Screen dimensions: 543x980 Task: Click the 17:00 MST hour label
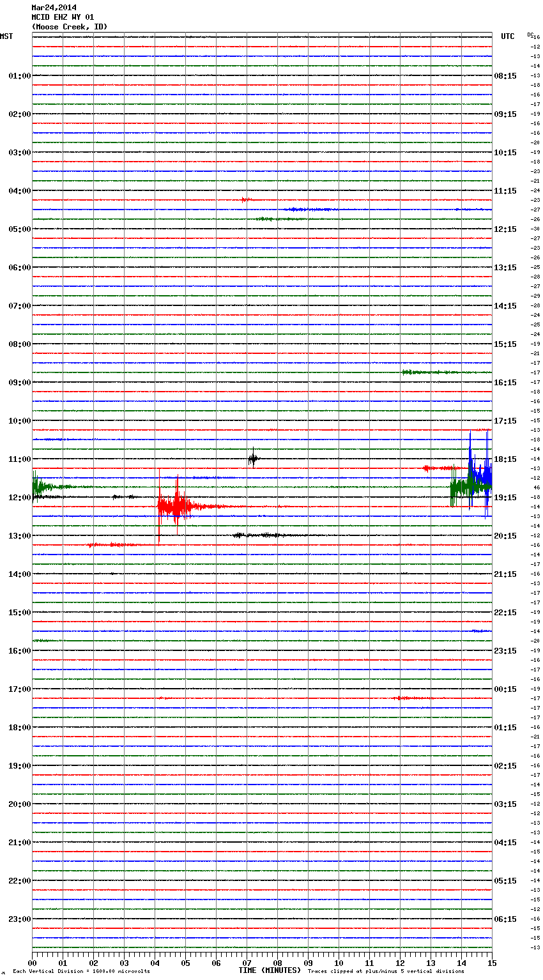coord(19,689)
